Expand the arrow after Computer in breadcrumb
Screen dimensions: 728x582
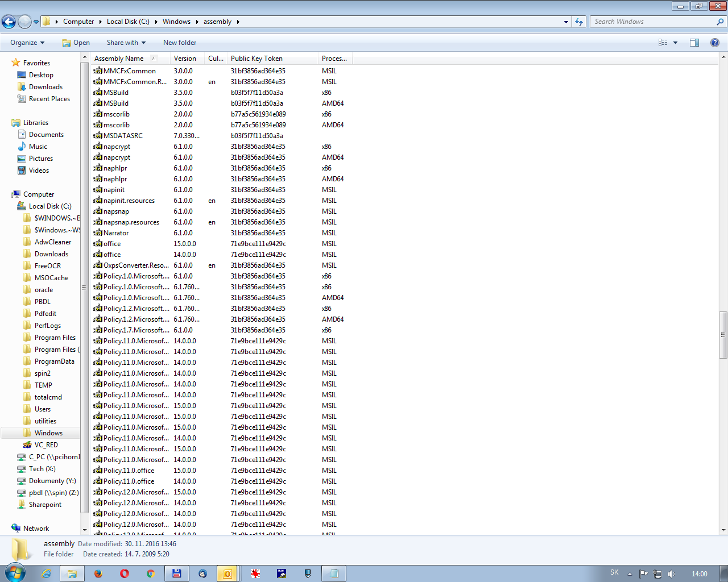coord(100,22)
